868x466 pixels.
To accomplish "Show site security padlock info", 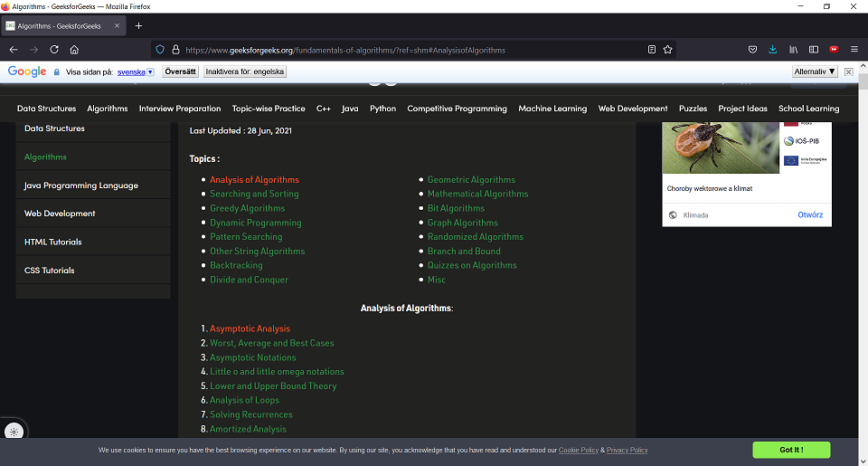I will point(175,50).
